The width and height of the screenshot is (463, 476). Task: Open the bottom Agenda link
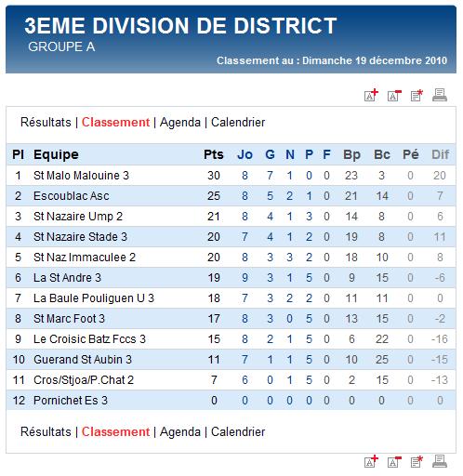[180, 432]
